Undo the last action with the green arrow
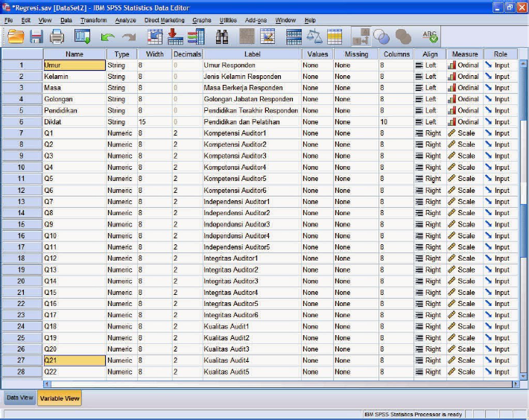The width and height of the screenshot is (529, 420). point(108,36)
